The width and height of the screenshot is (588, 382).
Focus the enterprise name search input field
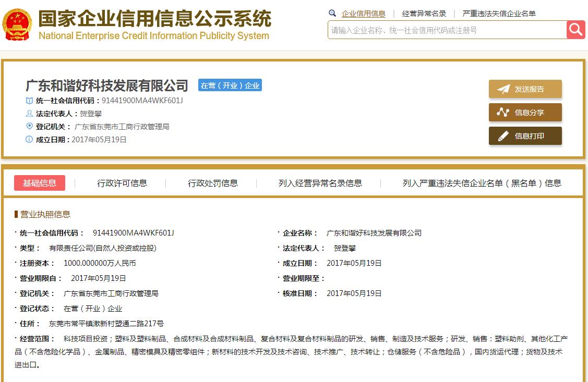[447, 30]
